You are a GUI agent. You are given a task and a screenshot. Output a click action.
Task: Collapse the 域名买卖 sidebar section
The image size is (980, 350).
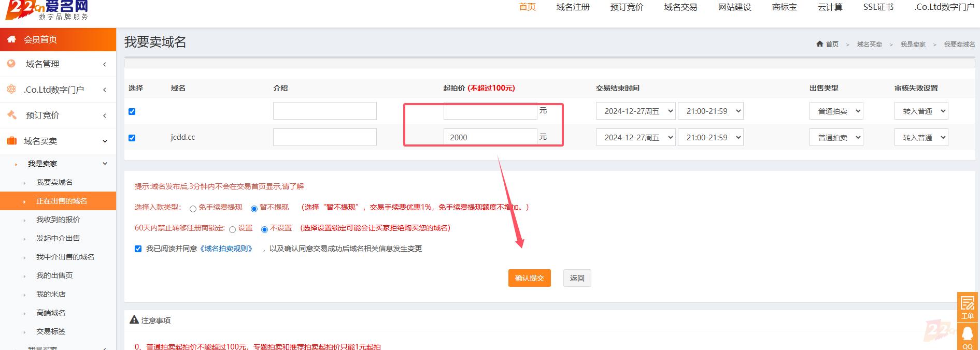click(105, 141)
